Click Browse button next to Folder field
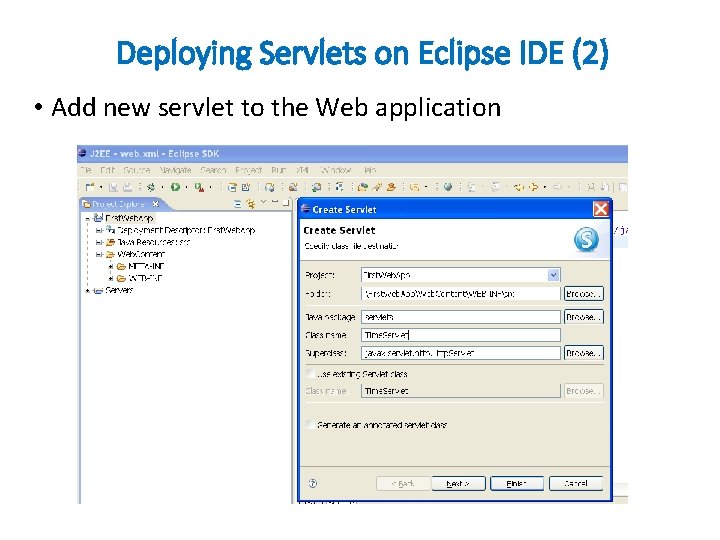 coord(583,293)
